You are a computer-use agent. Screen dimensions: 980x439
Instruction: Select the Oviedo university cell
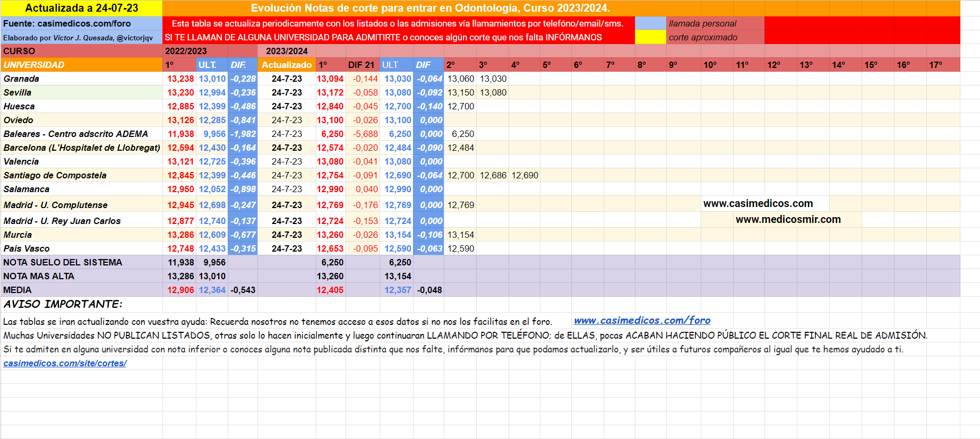click(82, 120)
